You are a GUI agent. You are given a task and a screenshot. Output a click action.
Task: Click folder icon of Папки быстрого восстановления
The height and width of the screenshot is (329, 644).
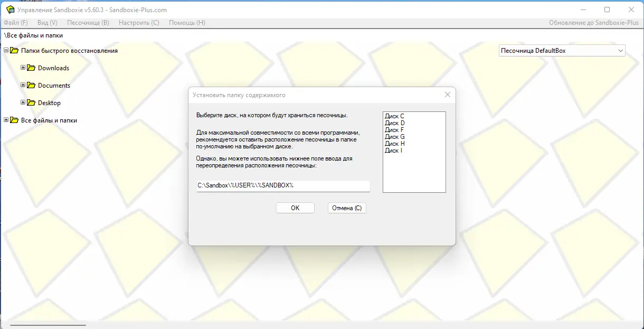click(x=14, y=50)
